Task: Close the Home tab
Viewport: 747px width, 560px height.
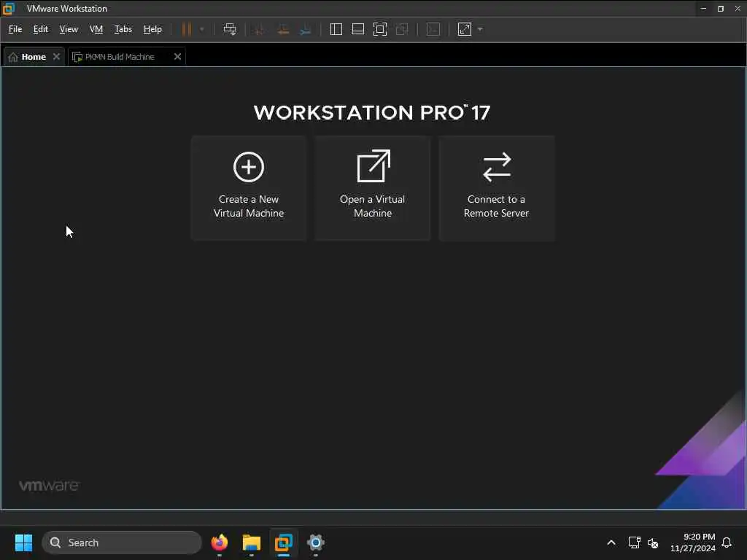Action: (x=56, y=57)
